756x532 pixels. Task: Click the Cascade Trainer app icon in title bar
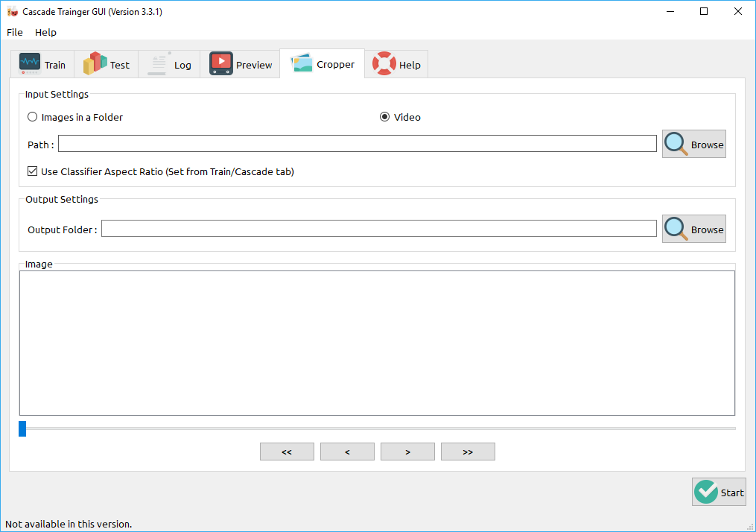[13, 12]
